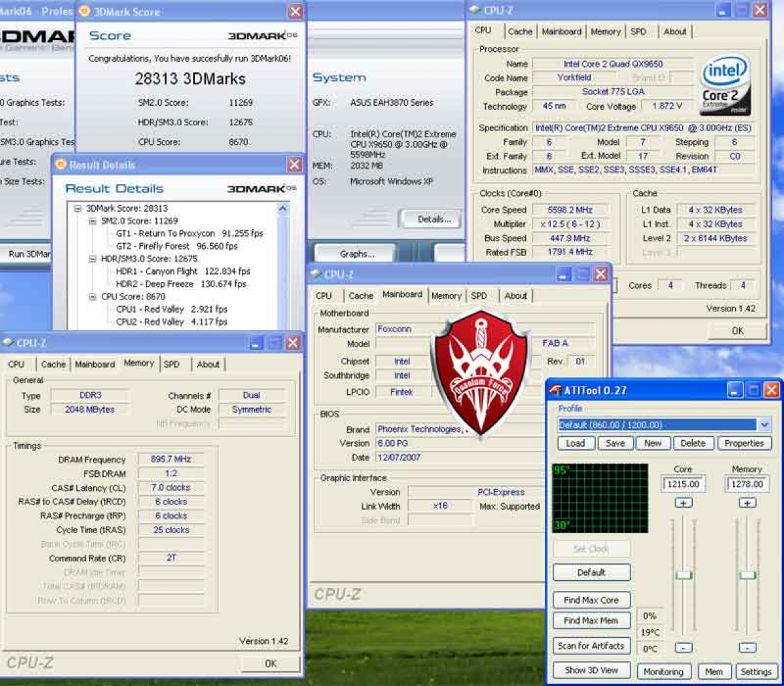Image resolution: width=784 pixels, height=686 pixels.
Task: Collapse the CPU Score: 8670 node
Action: (92, 297)
